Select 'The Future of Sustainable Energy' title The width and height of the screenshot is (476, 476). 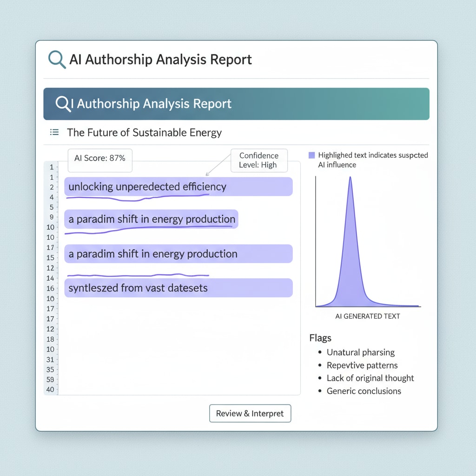point(145,132)
